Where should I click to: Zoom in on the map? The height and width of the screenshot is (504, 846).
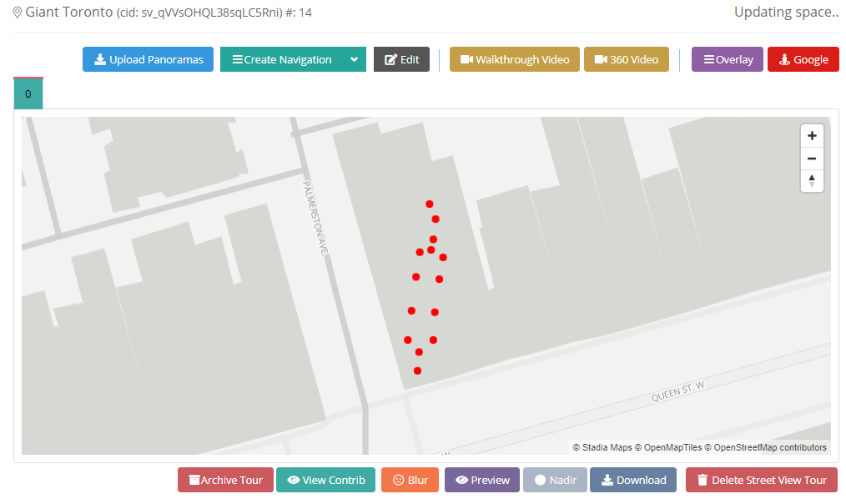(x=812, y=135)
